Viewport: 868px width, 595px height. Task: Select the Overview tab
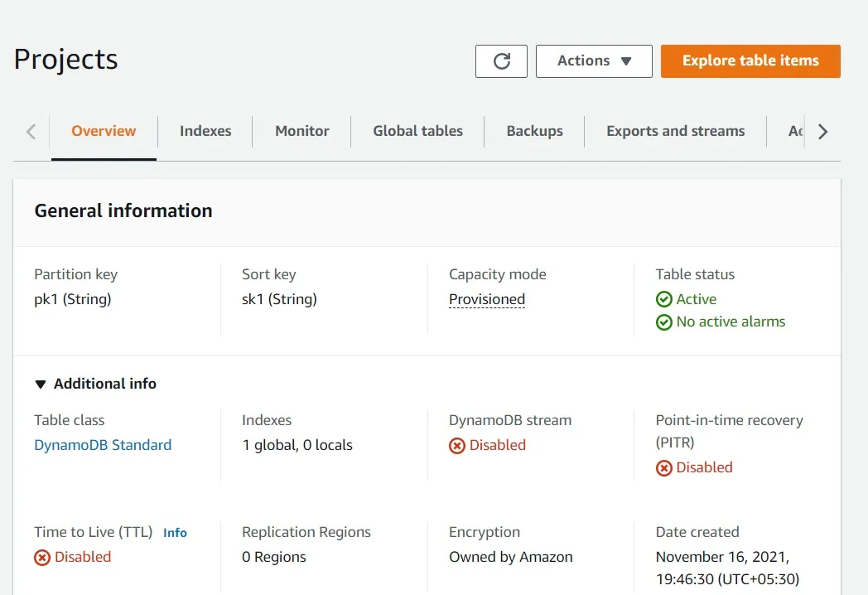(104, 131)
